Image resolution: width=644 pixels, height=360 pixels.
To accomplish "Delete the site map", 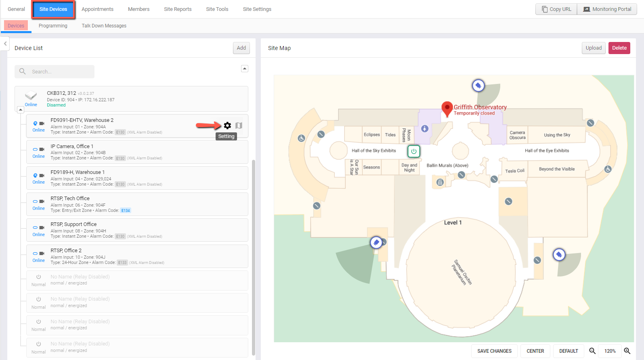I will coord(619,48).
